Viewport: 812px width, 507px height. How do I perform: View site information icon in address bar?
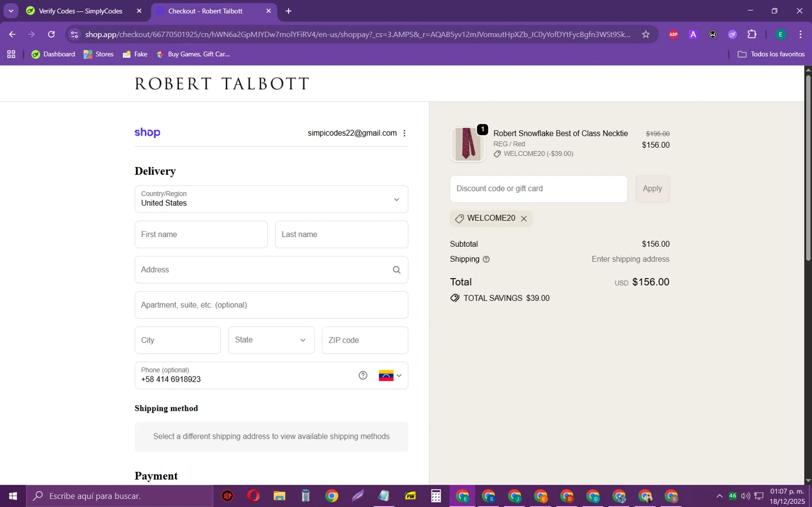click(x=75, y=34)
